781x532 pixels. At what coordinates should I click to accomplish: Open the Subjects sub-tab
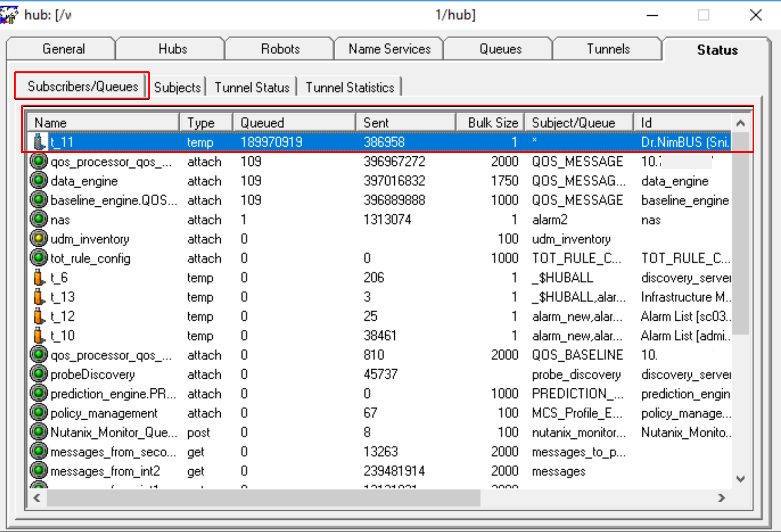[177, 87]
